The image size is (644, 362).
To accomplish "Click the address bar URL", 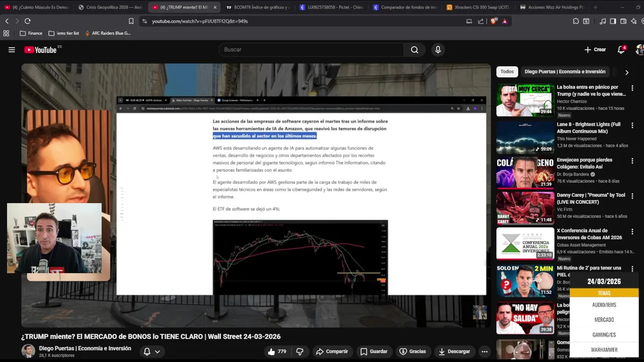I will click(x=200, y=21).
